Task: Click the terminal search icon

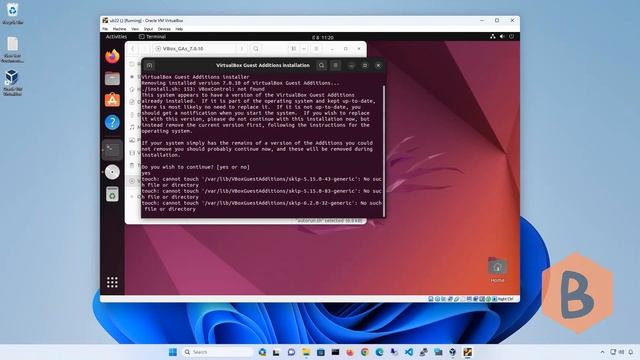Action: coord(322,65)
